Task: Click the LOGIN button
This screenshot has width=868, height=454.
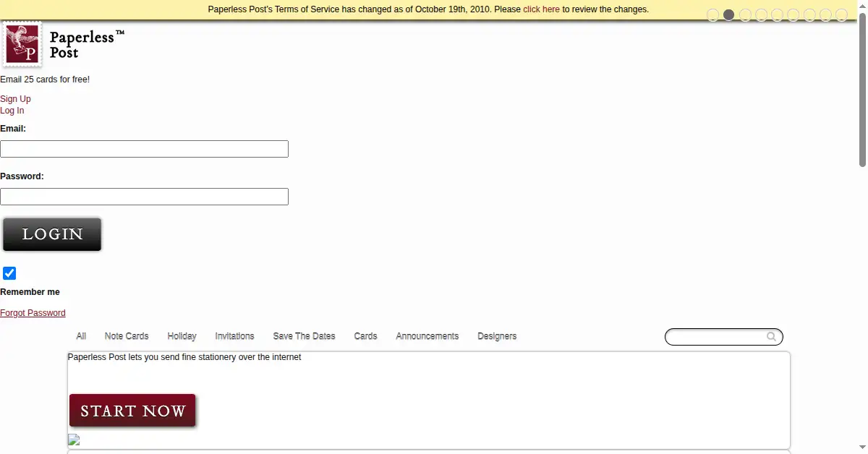Action: [x=52, y=234]
